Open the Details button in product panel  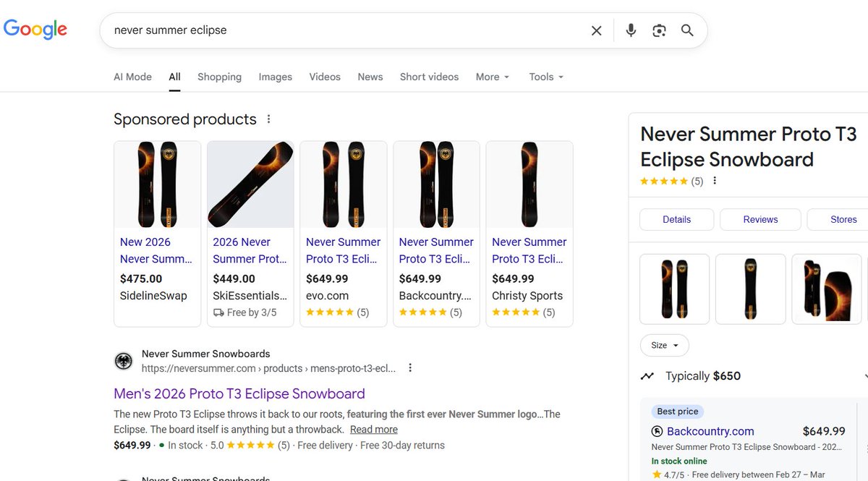(676, 220)
